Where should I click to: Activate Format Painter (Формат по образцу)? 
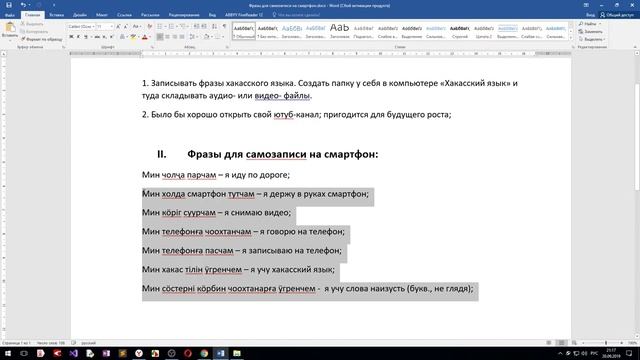[x=41, y=39]
